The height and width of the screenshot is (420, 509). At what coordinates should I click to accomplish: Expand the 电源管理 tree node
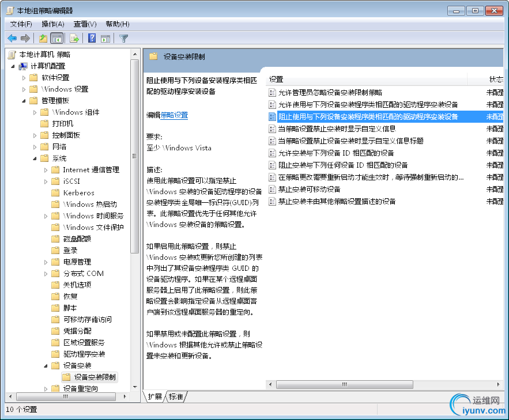click(46, 262)
